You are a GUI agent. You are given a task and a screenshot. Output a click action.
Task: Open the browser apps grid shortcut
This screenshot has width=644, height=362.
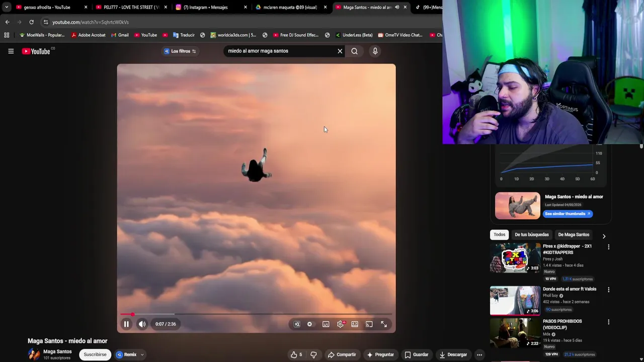click(7, 35)
